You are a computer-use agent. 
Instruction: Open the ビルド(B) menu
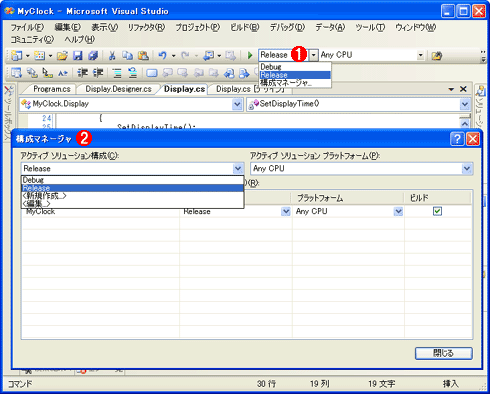tap(245, 27)
